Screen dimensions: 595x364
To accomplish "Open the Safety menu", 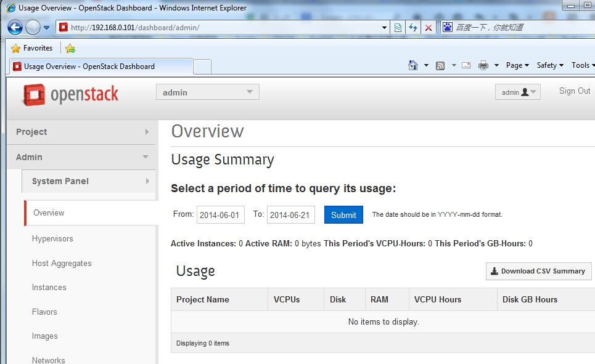I will 550,65.
